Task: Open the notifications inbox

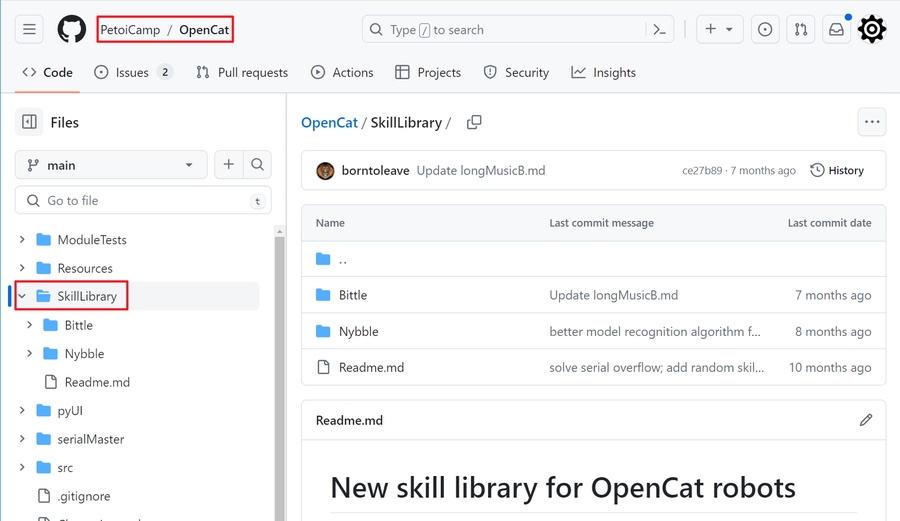Action: click(836, 30)
